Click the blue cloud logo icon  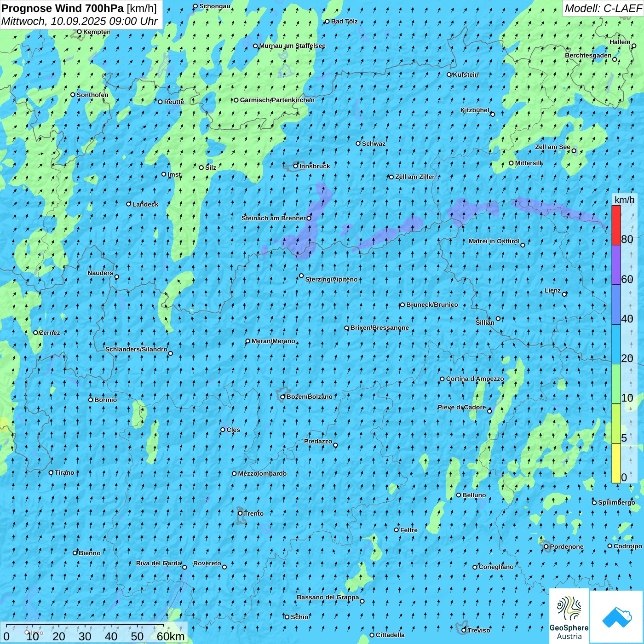617,617
